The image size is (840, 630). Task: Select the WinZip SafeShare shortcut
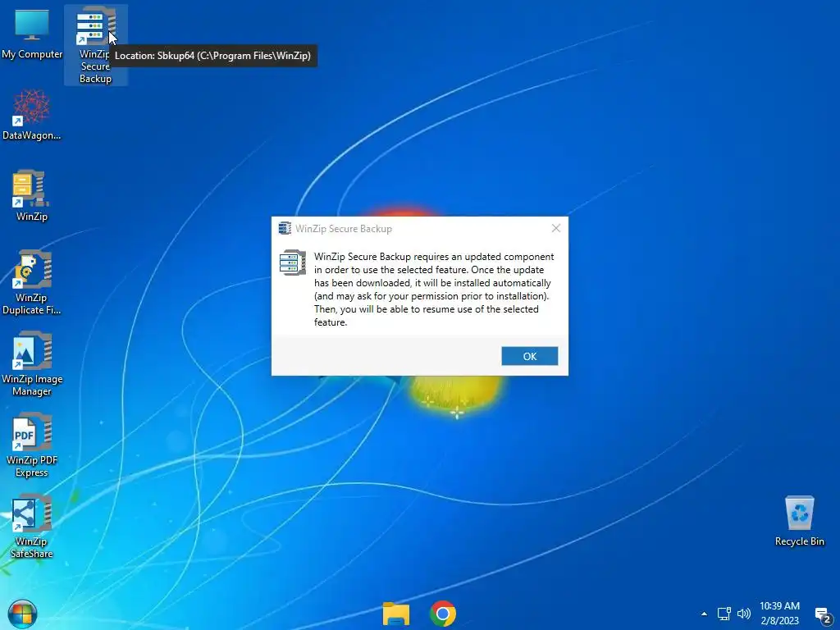pos(32,527)
